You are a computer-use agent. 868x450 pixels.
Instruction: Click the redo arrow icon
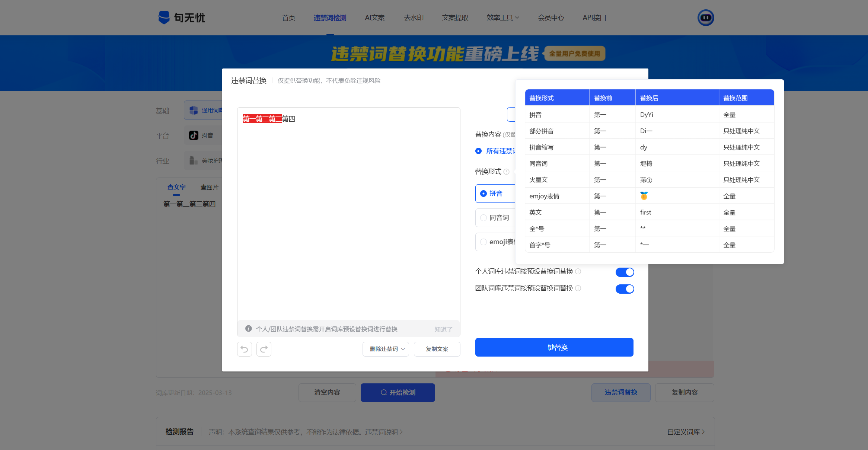click(264, 349)
